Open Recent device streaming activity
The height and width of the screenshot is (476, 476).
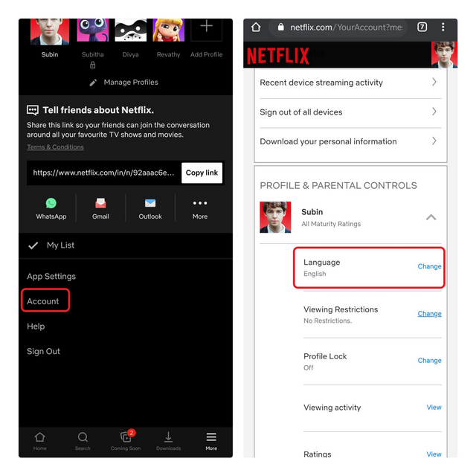(x=321, y=83)
